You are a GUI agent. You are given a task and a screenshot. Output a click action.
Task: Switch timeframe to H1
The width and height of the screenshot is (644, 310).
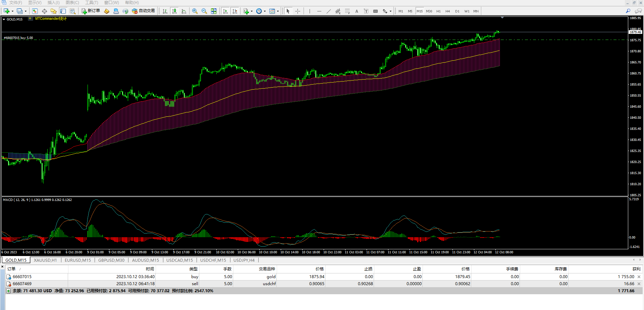tap(438, 11)
